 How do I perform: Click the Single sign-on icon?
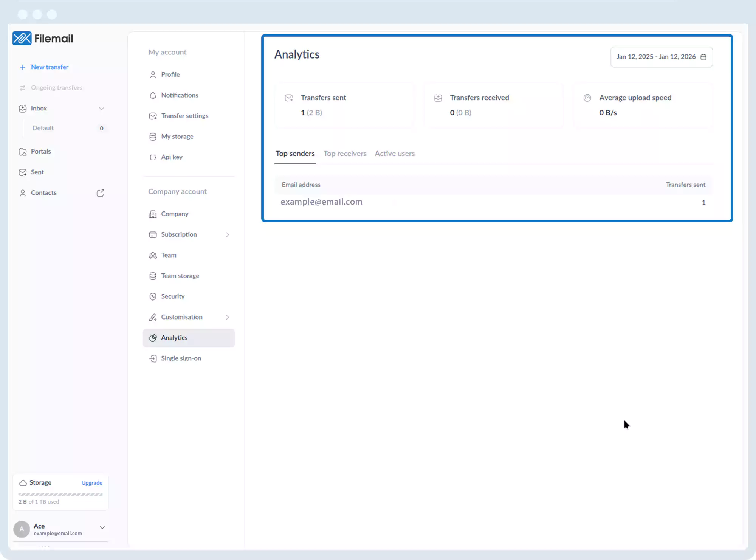pyautogui.click(x=153, y=358)
